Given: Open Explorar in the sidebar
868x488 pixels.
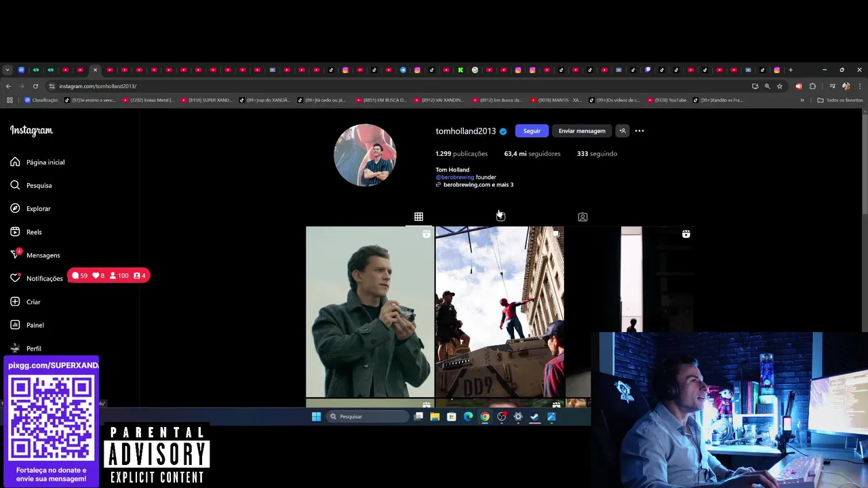Looking at the screenshot, I should 31,209.
